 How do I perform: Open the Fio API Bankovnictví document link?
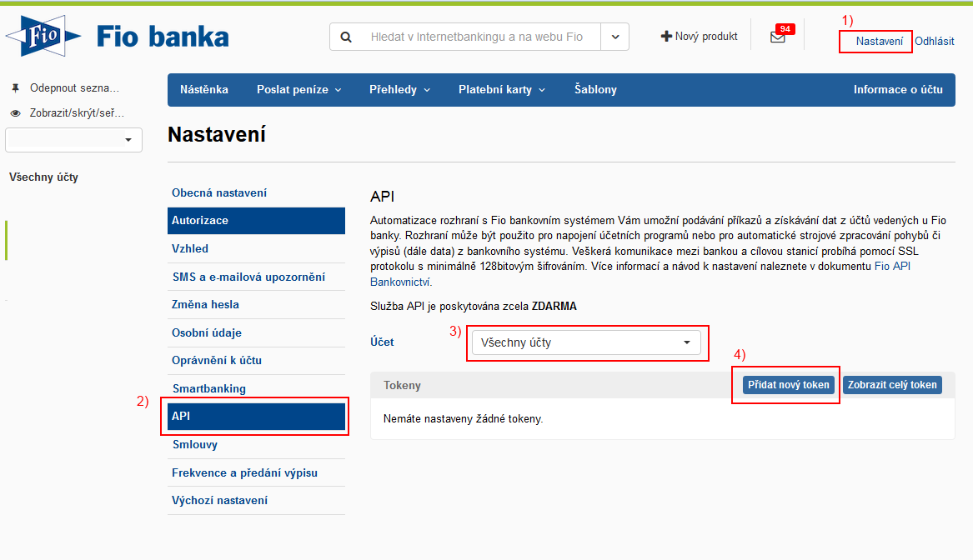tap(892, 267)
